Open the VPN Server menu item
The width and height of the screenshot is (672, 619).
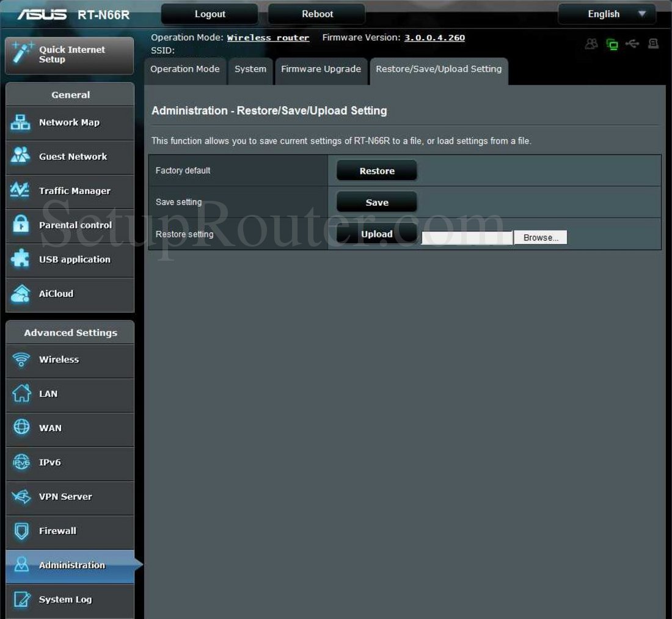70,498
